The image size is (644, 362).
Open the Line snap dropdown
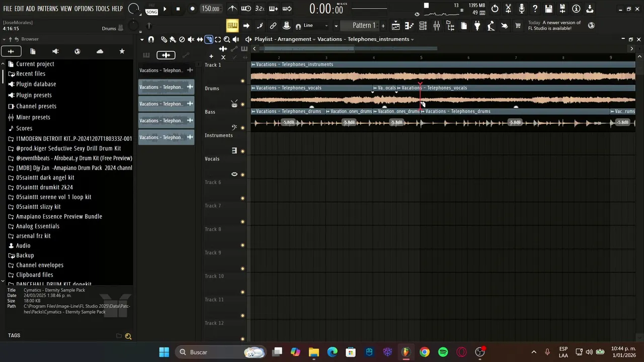316,26
